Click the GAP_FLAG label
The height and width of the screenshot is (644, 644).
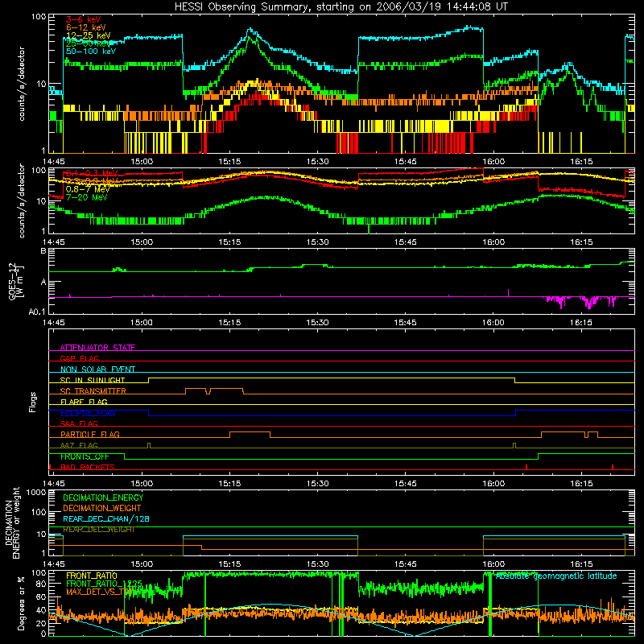coord(79,358)
